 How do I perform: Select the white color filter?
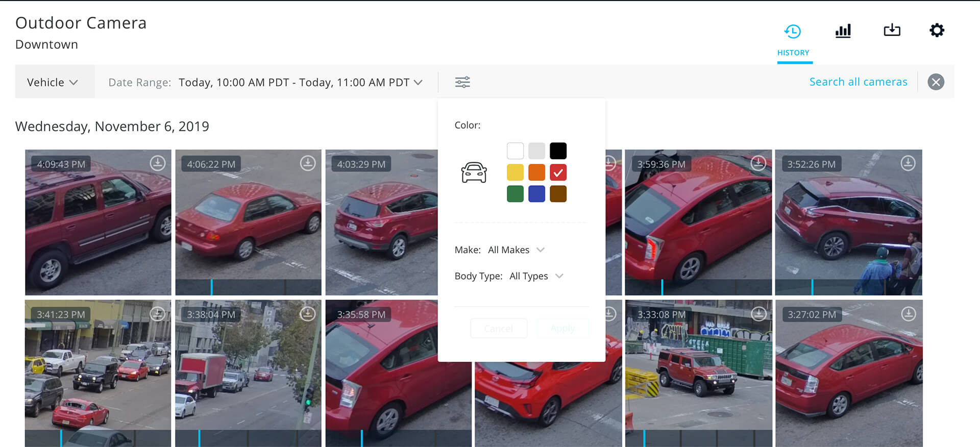click(515, 151)
